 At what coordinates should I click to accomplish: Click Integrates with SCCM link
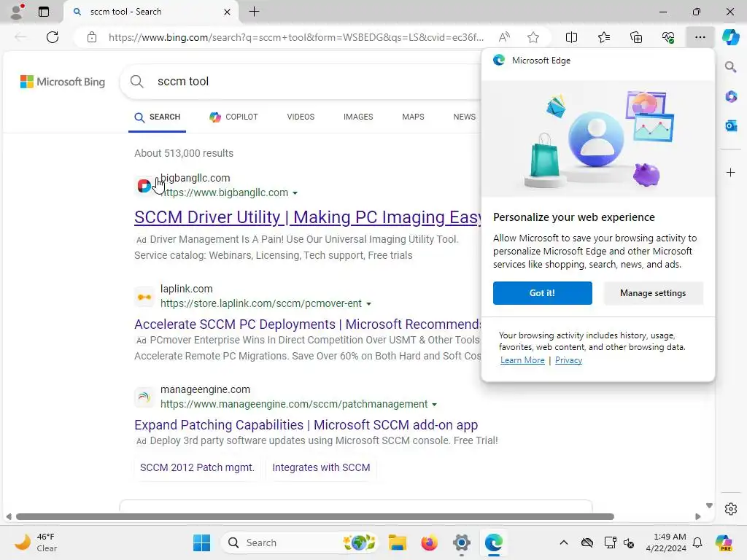click(321, 467)
